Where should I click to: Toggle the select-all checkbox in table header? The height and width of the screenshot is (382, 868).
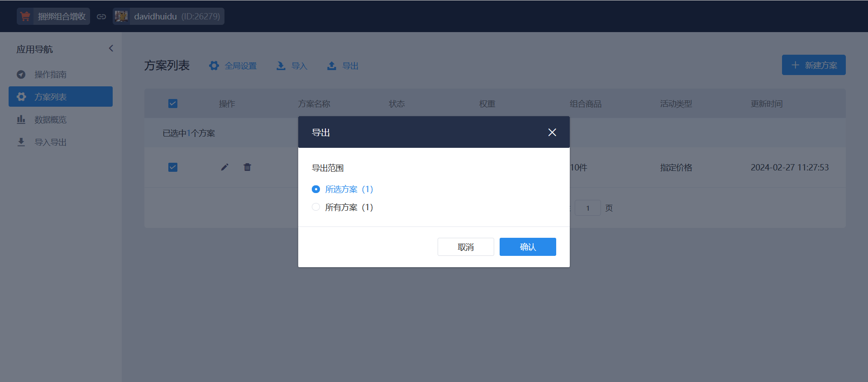click(x=173, y=104)
